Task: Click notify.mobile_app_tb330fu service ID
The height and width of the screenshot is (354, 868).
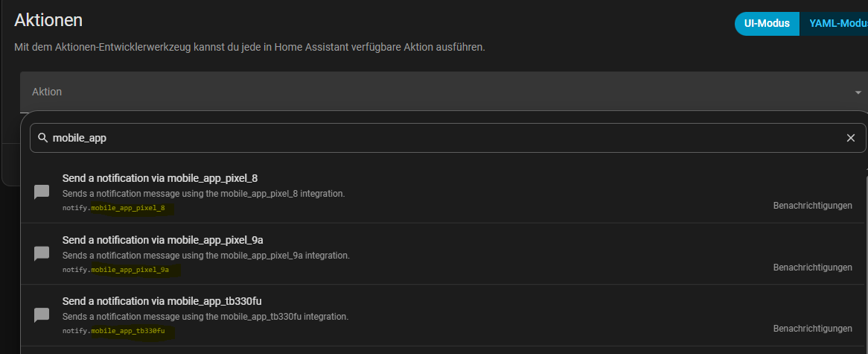Action: tap(113, 332)
